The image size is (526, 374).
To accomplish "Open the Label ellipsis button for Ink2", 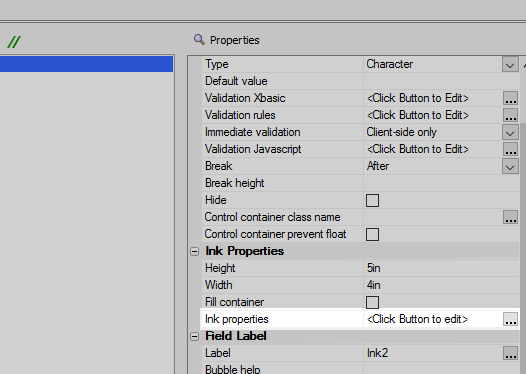I will point(510,353).
